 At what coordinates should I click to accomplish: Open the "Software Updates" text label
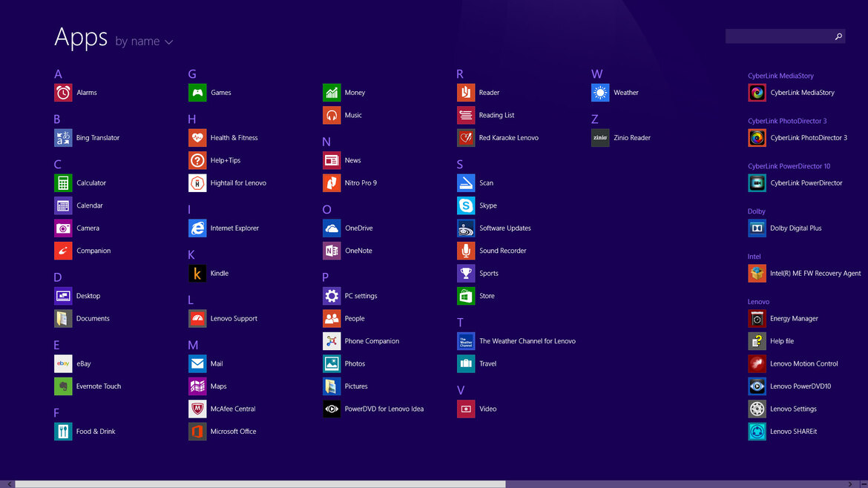click(x=505, y=228)
